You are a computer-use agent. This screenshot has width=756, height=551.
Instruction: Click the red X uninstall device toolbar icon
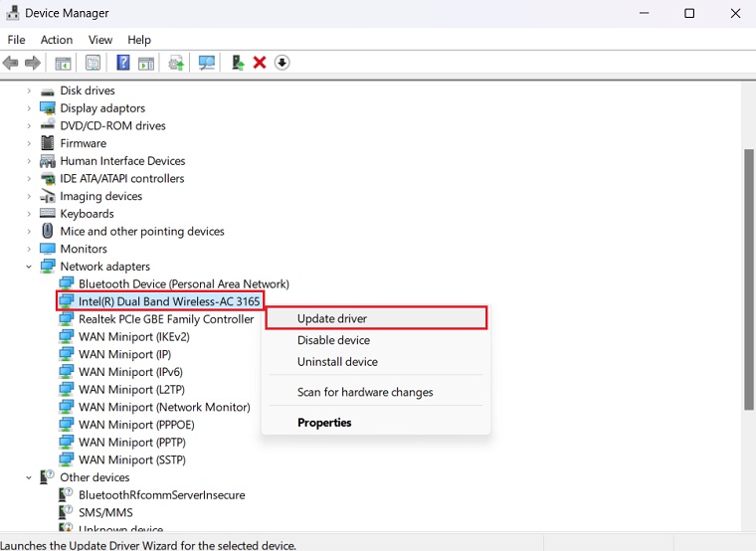coord(260,63)
